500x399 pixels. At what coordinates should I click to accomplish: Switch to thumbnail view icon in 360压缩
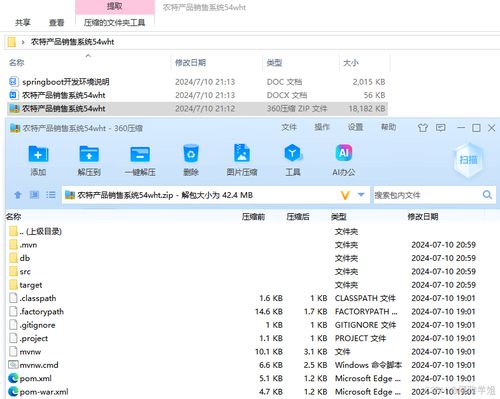34,195
